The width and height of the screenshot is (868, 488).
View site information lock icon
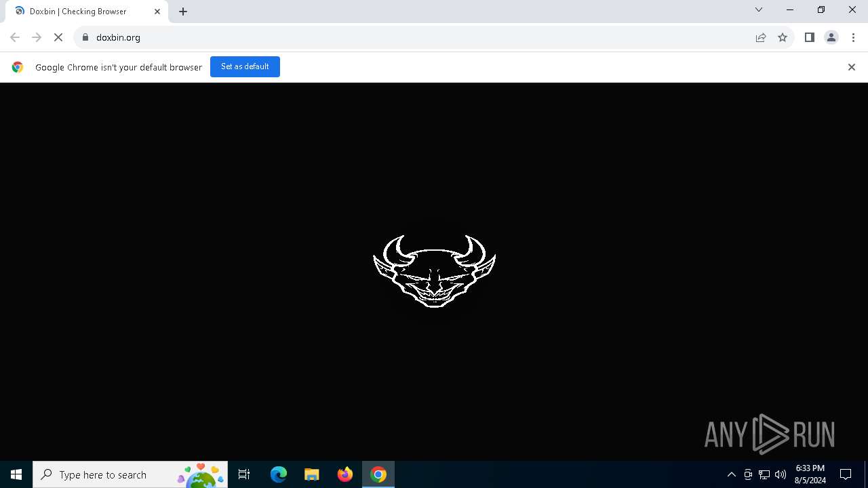85,37
